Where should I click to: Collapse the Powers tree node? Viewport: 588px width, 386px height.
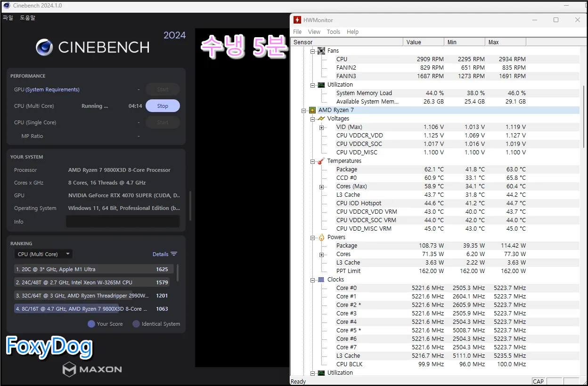(312, 237)
